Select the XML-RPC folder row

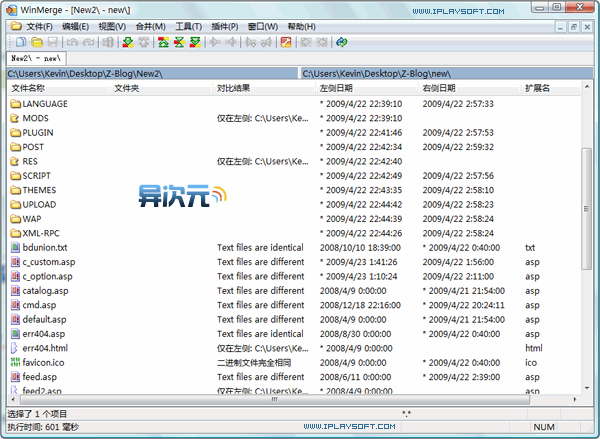tap(294, 233)
